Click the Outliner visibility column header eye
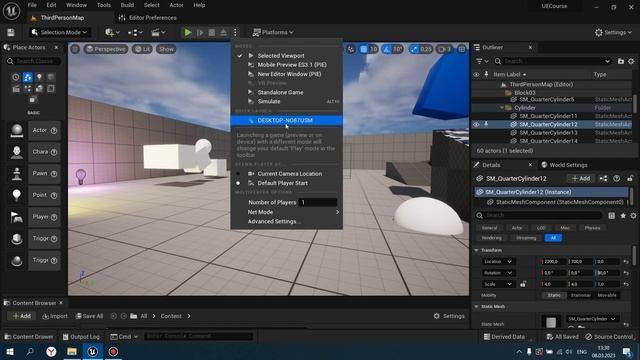 [476, 75]
